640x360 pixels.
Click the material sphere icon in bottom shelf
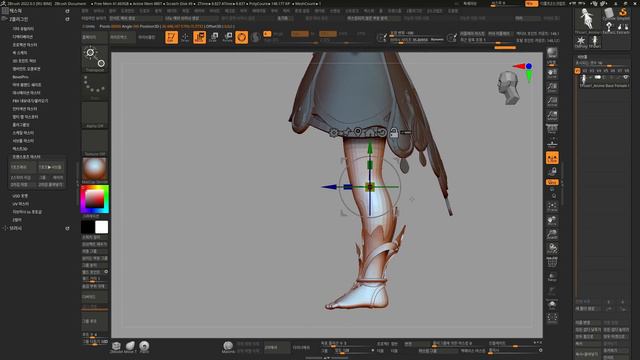pos(228,347)
